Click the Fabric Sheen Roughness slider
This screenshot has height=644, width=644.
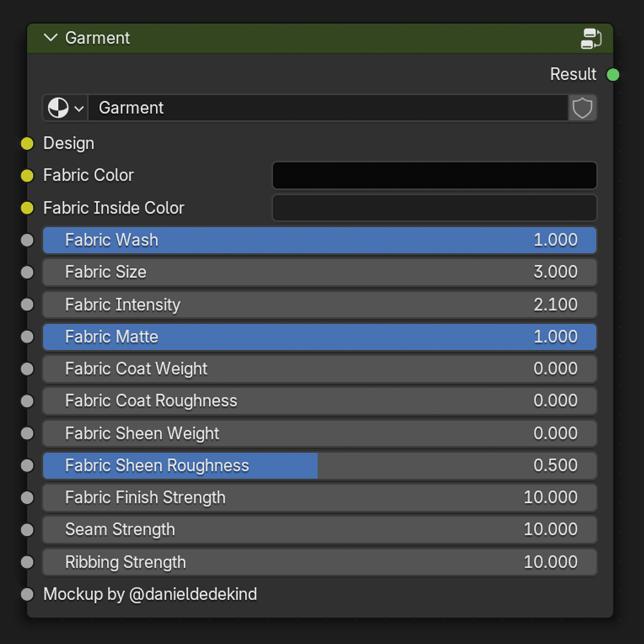(x=319, y=466)
